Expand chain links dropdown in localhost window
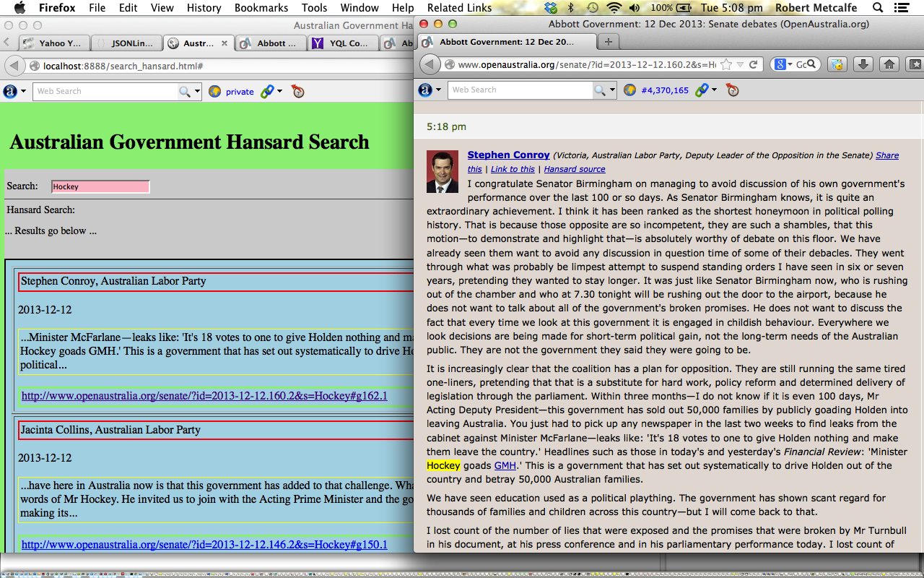Viewport: 924px width, 578px height. click(279, 92)
